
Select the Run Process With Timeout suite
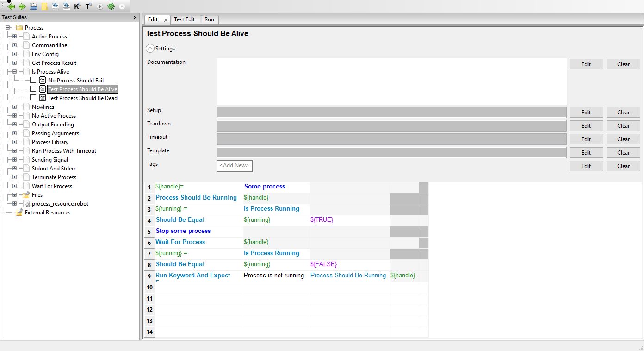[64, 151]
